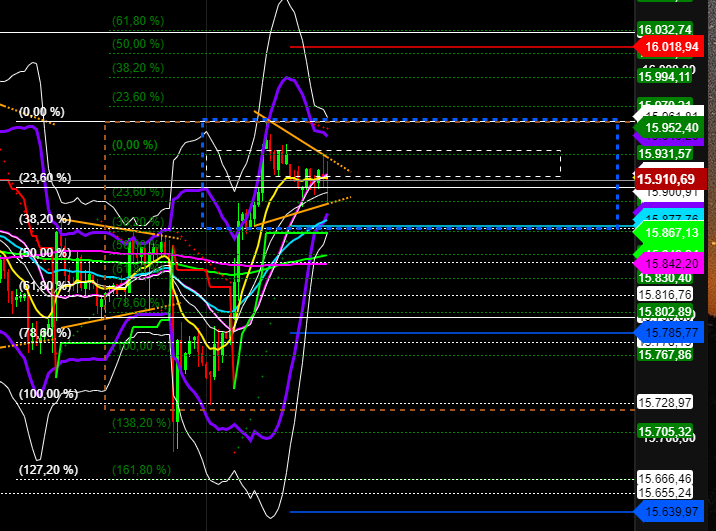Click the 15.655,24 price label

[x=664, y=493]
